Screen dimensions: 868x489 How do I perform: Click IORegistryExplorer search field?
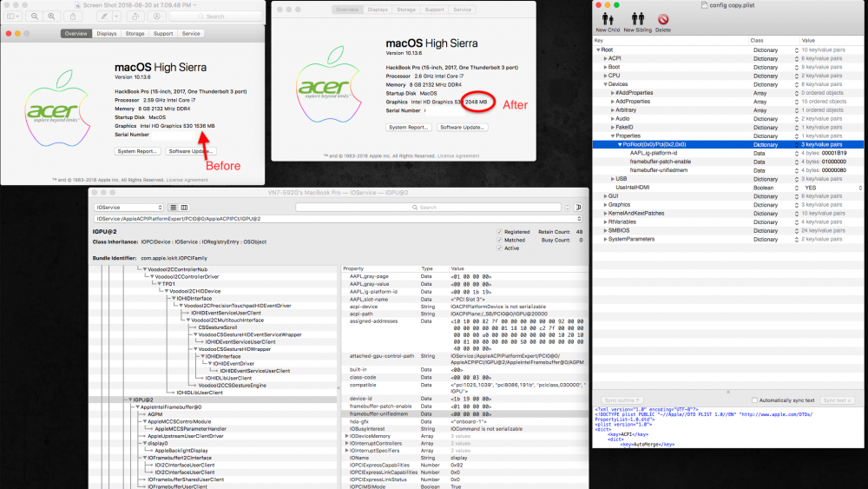pos(428,208)
